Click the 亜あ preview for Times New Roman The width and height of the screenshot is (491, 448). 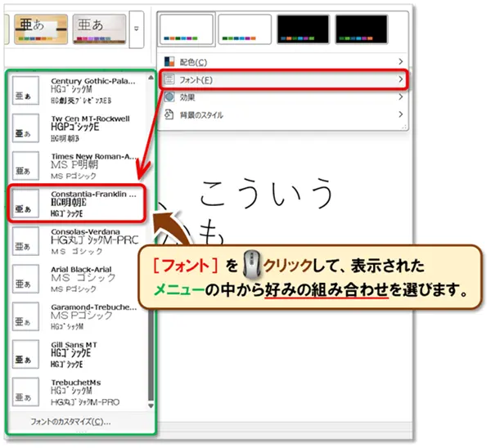click(25, 166)
